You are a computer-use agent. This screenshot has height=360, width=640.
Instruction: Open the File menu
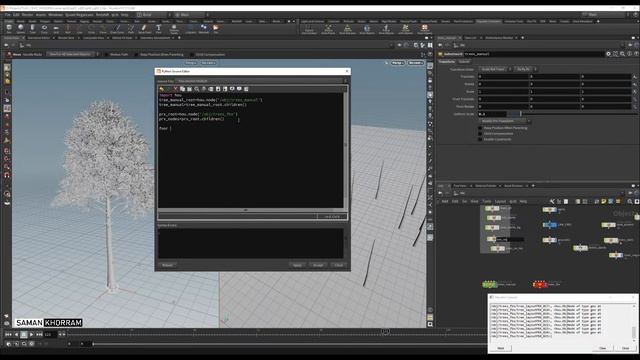[x=8, y=15]
